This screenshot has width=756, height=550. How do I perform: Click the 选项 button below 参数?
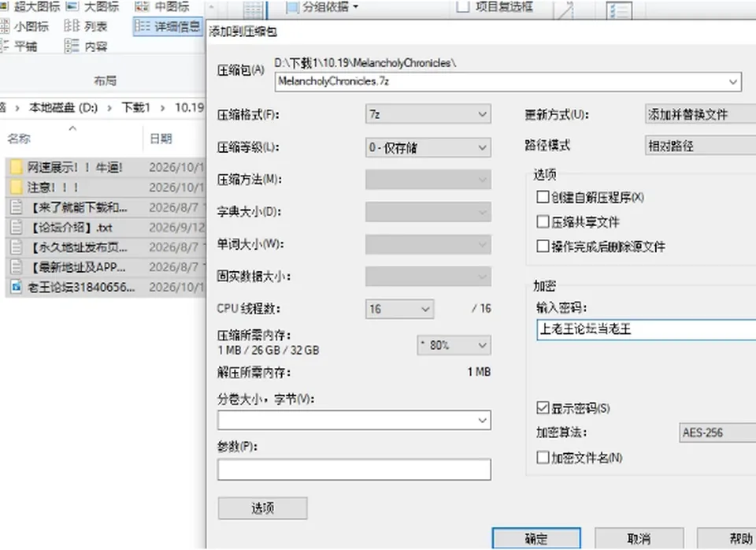click(263, 508)
